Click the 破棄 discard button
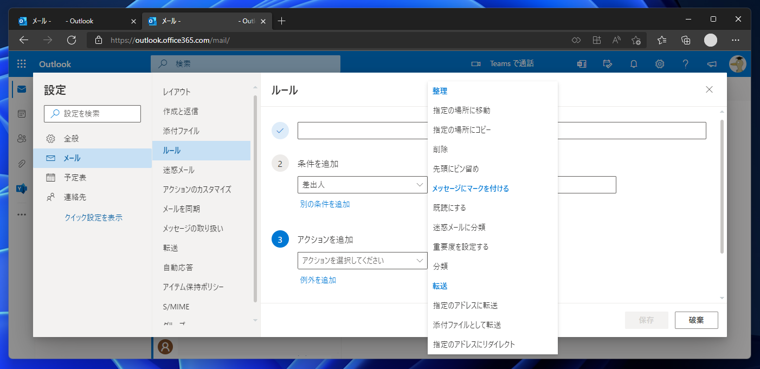This screenshot has width=760, height=369. pos(696,320)
